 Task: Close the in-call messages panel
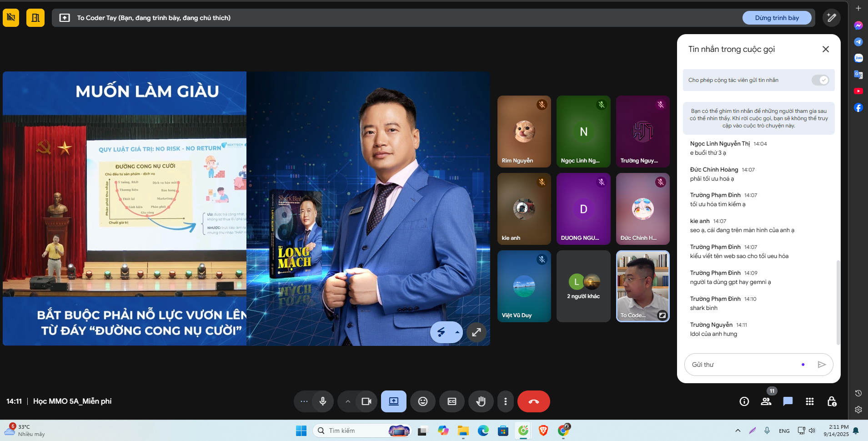(826, 49)
